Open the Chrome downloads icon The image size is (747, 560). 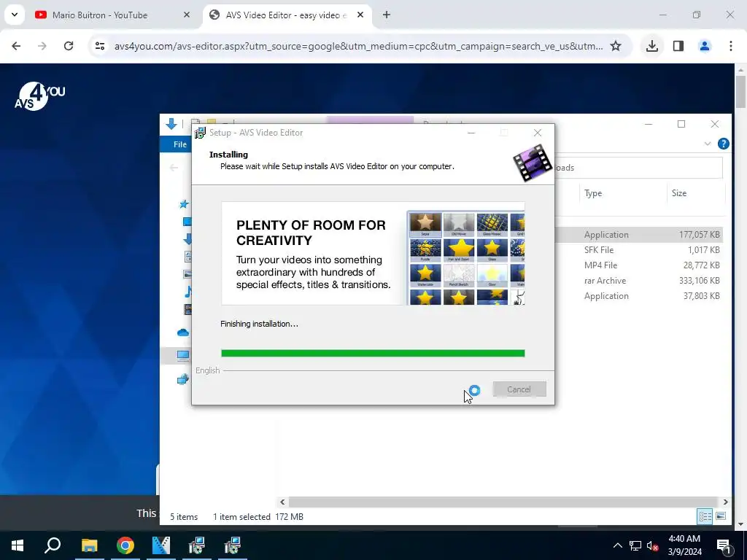coord(651,46)
